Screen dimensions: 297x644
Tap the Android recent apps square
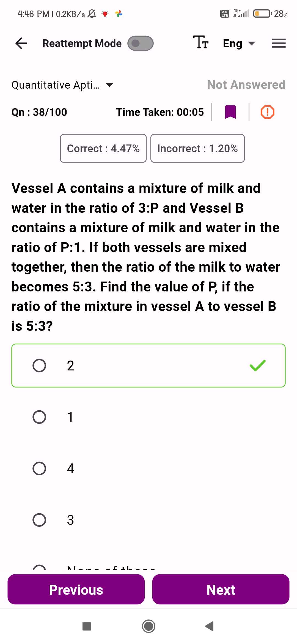coord(87,626)
